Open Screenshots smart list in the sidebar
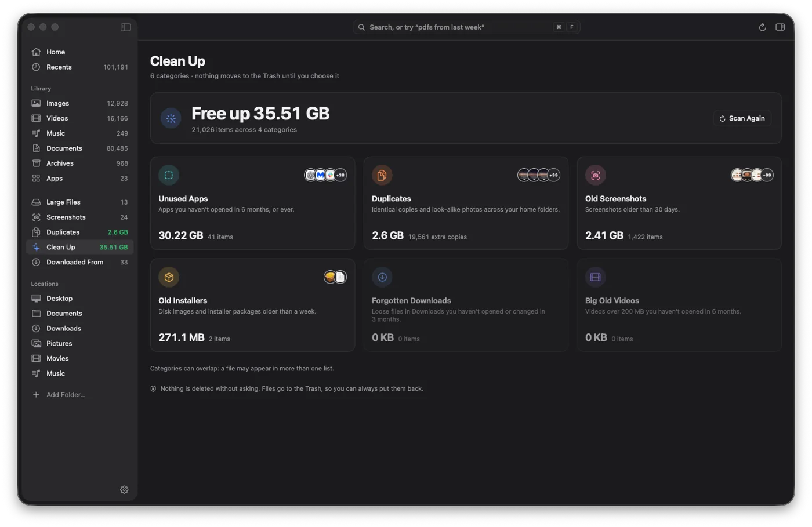 [x=79, y=217]
